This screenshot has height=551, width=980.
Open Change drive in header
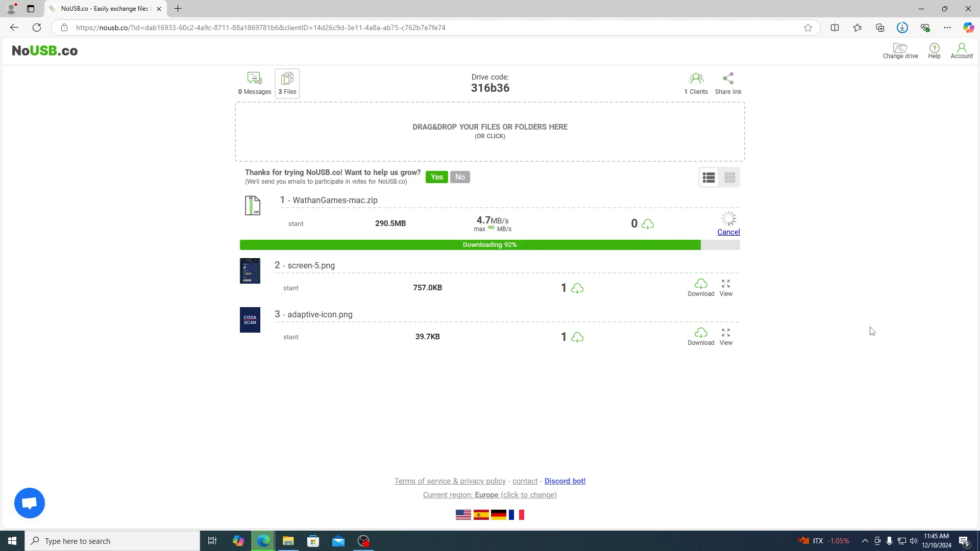pos(900,51)
